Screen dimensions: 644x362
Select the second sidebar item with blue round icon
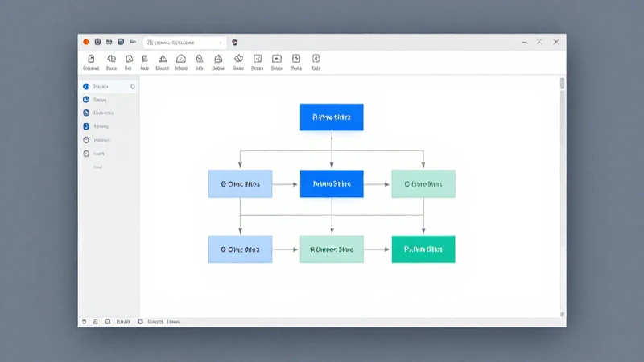tap(109, 100)
